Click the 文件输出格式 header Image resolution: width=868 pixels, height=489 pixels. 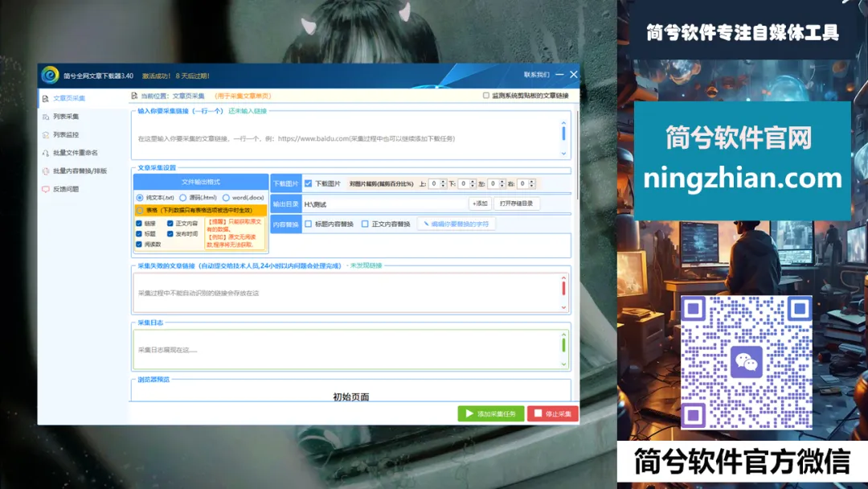[x=201, y=182]
